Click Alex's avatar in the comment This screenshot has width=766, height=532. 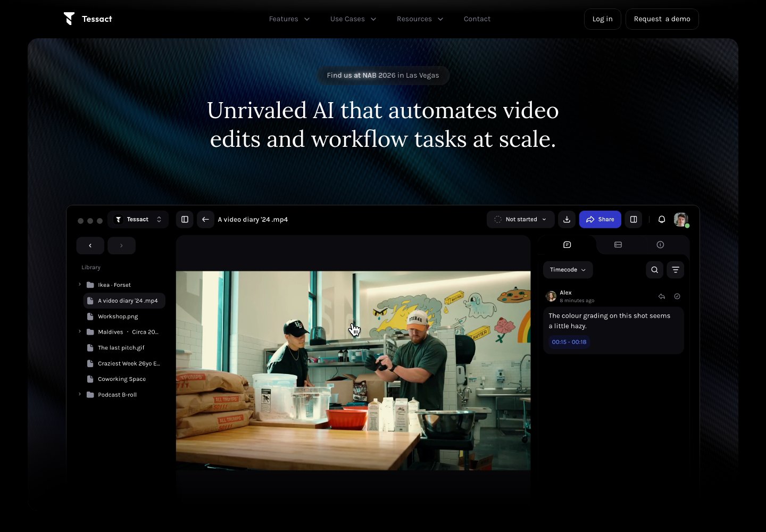[551, 296]
